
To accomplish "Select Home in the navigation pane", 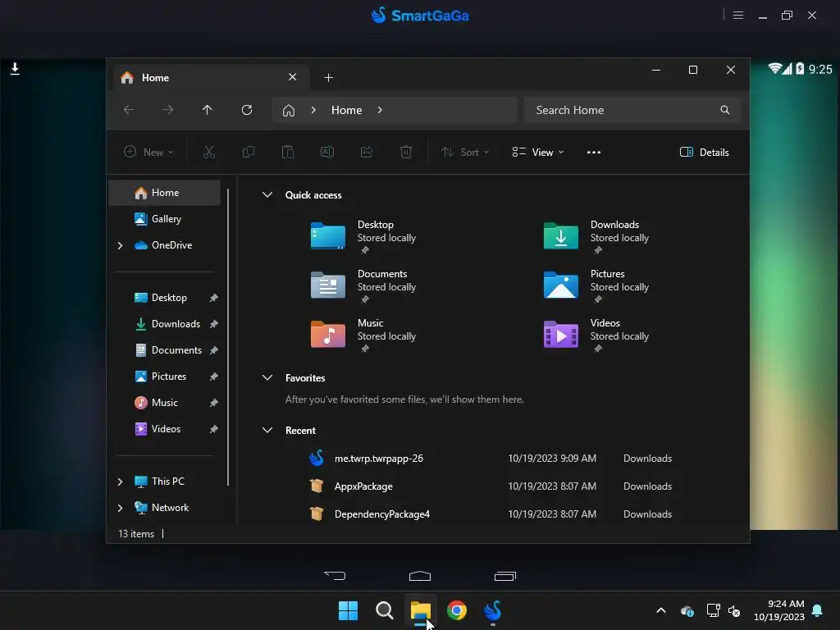I will (164, 192).
